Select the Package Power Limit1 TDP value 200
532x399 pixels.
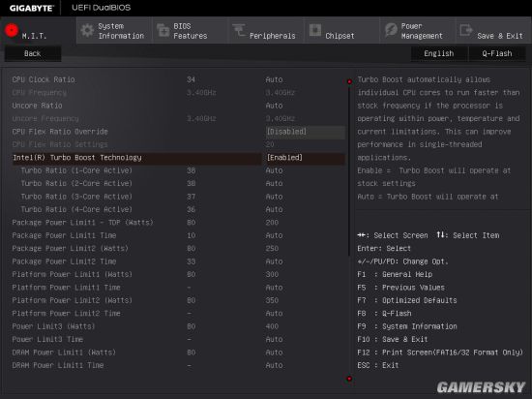[272, 223]
